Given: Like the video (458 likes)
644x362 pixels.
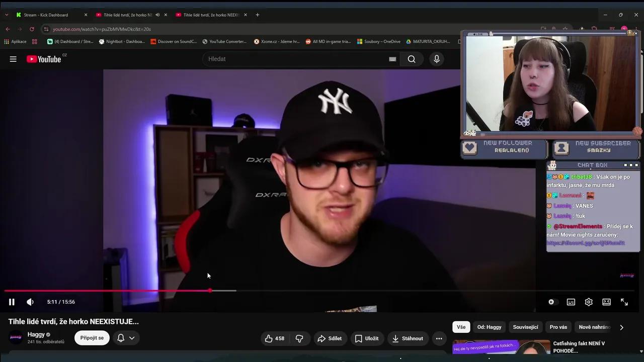Looking at the screenshot, I should (275, 338).
